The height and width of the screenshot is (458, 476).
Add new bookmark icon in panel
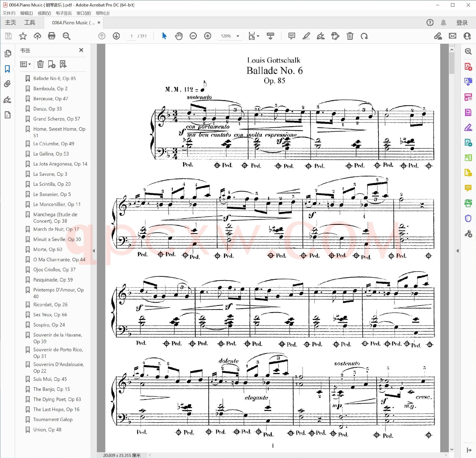coord(51,64)
